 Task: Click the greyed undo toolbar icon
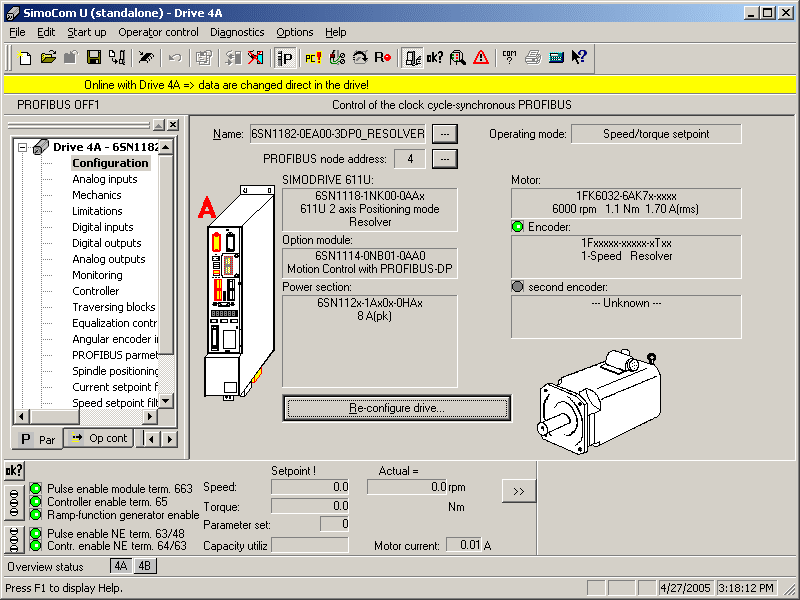tap(174, 58)
